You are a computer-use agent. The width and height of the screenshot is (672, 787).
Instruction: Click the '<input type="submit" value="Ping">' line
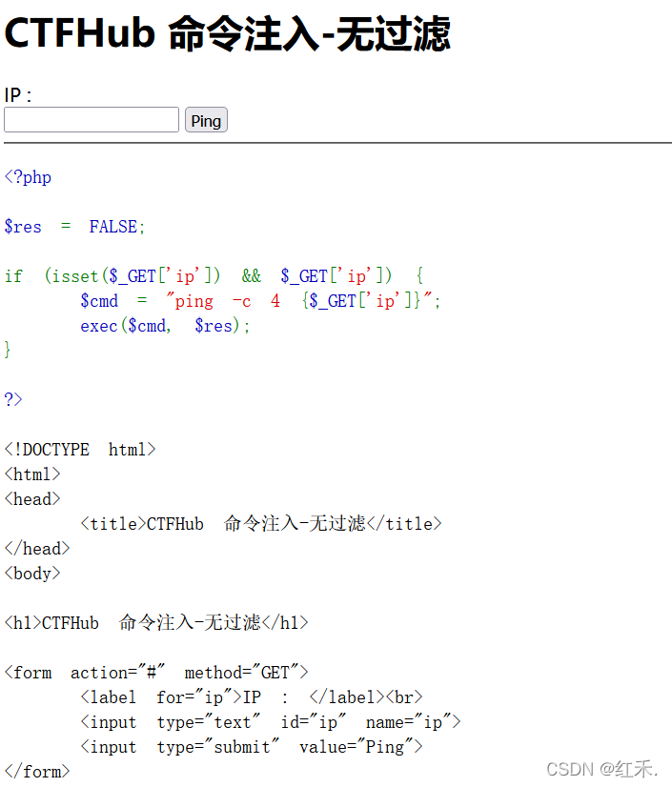tap(252, 747)
